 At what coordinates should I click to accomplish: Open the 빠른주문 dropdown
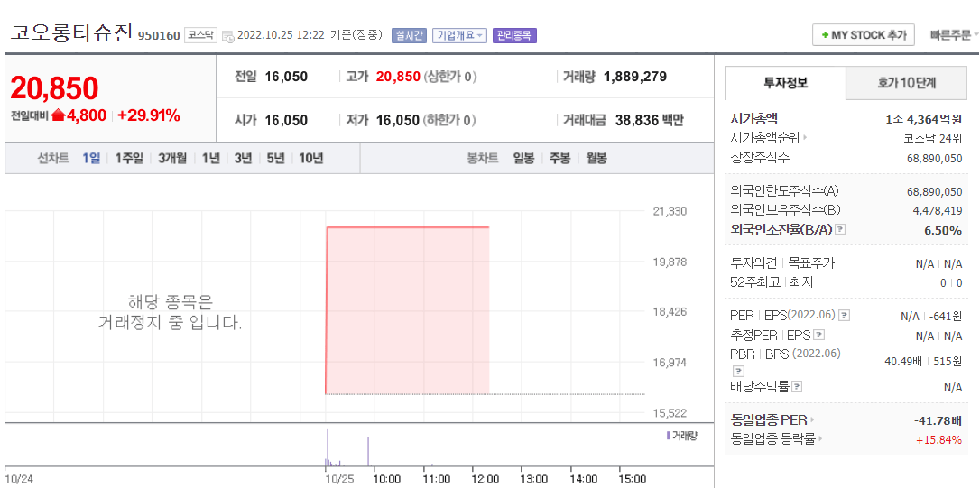point(955,35)
